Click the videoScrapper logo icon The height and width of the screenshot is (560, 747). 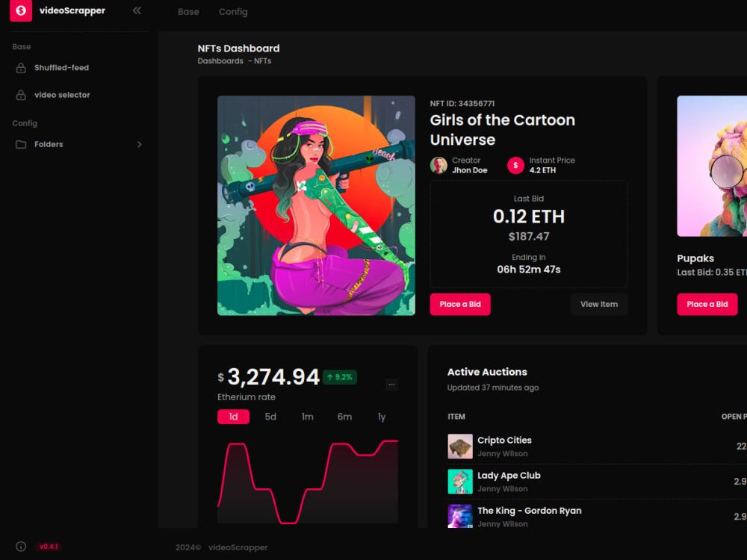(21, 10)
